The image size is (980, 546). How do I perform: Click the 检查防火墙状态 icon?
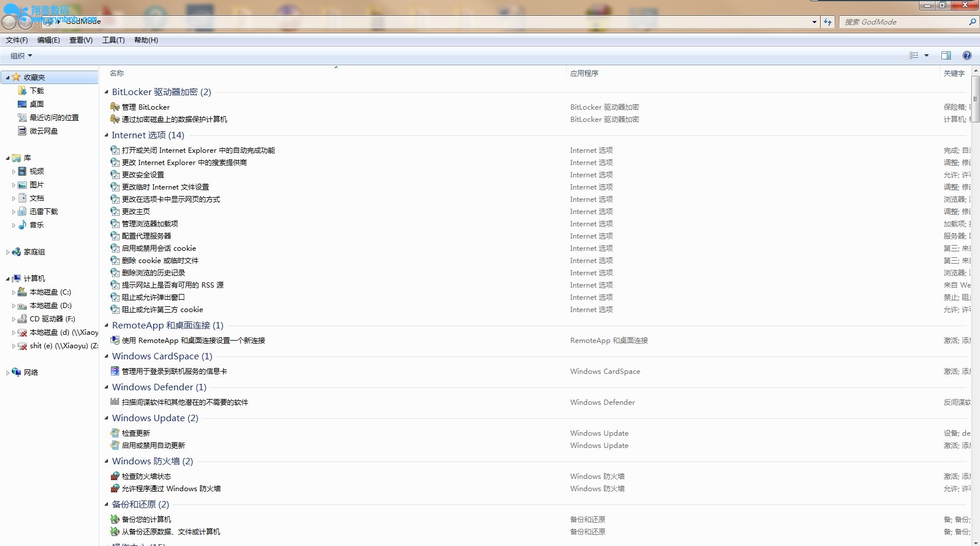(x=115, y=476)
